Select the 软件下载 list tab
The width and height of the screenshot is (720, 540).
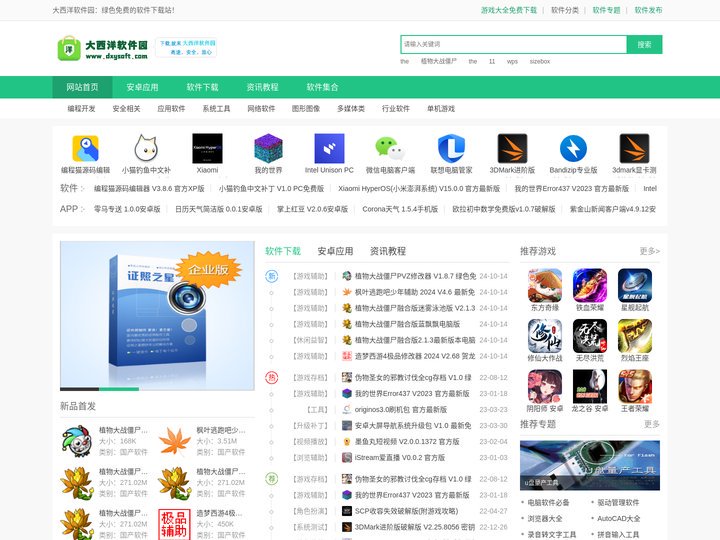(x=283, y=251)
